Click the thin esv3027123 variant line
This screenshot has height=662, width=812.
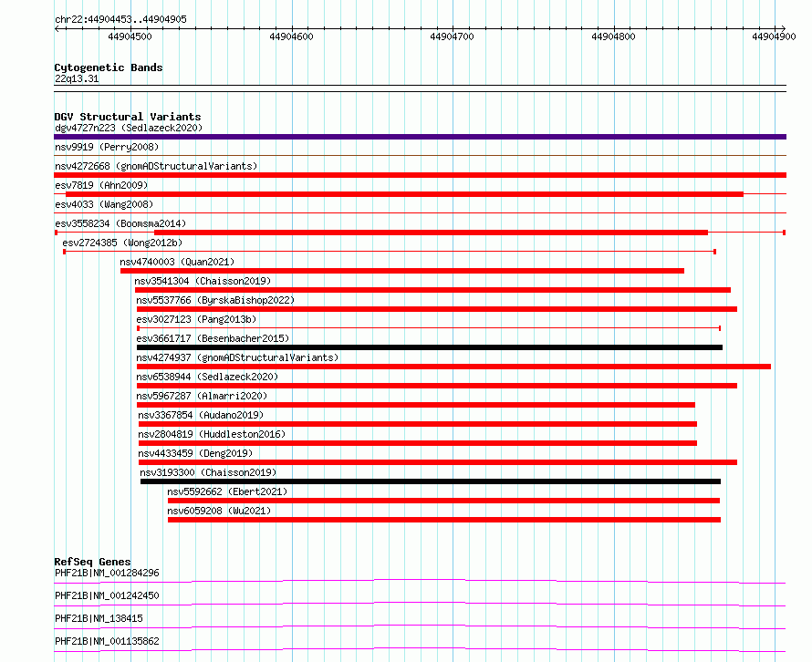click(x=429, y=328)
